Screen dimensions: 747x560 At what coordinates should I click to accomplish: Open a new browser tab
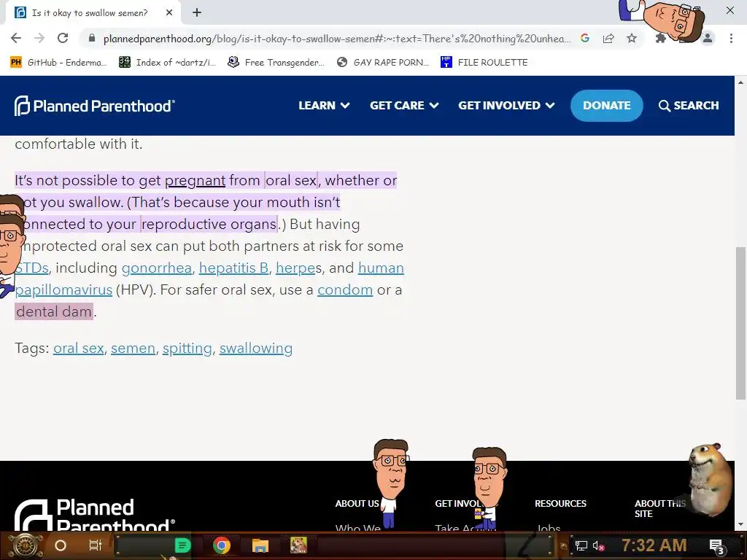[197, 13]
